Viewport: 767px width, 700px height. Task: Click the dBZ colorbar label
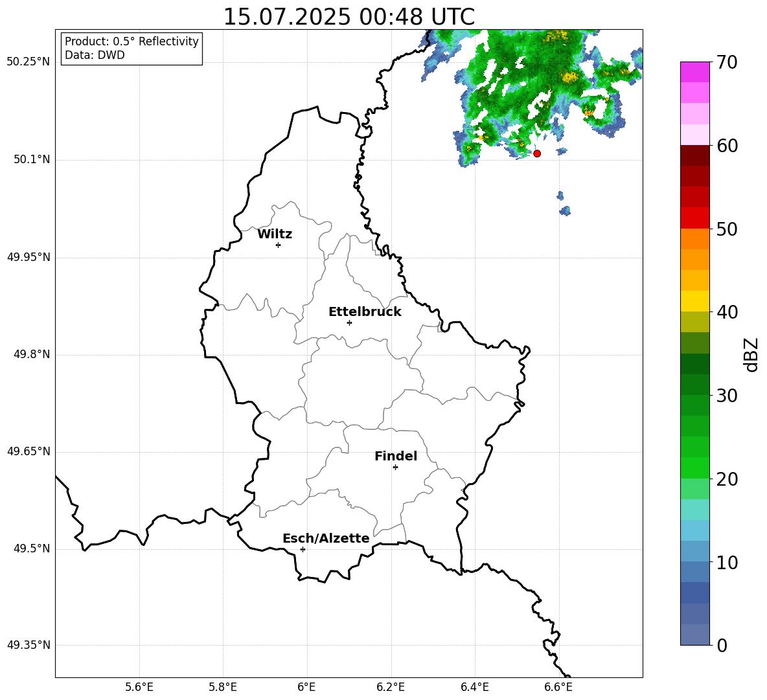point(751,355)
